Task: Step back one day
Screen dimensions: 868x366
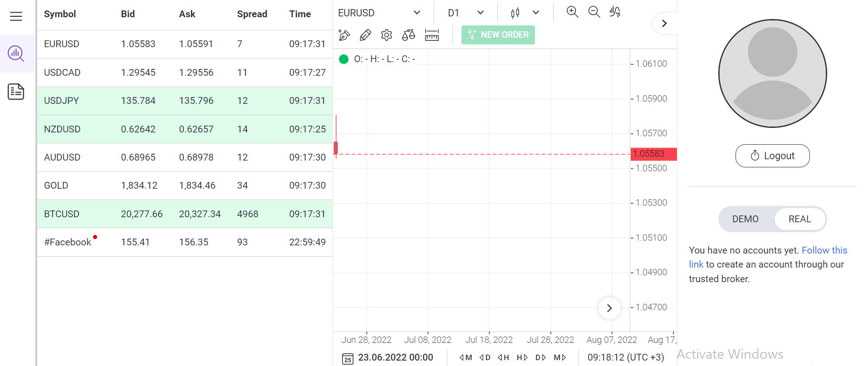Action: pos(485,357)
